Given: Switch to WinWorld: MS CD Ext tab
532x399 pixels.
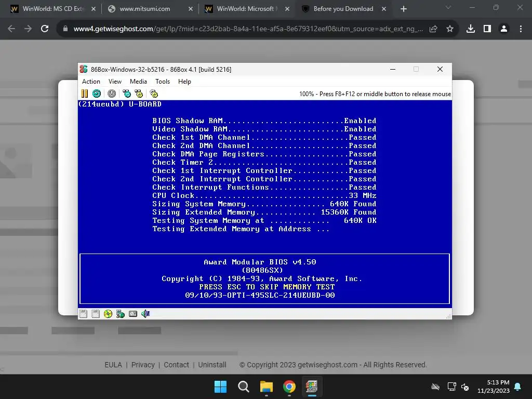Looking at the screenshot, I should tap(52, 9).
